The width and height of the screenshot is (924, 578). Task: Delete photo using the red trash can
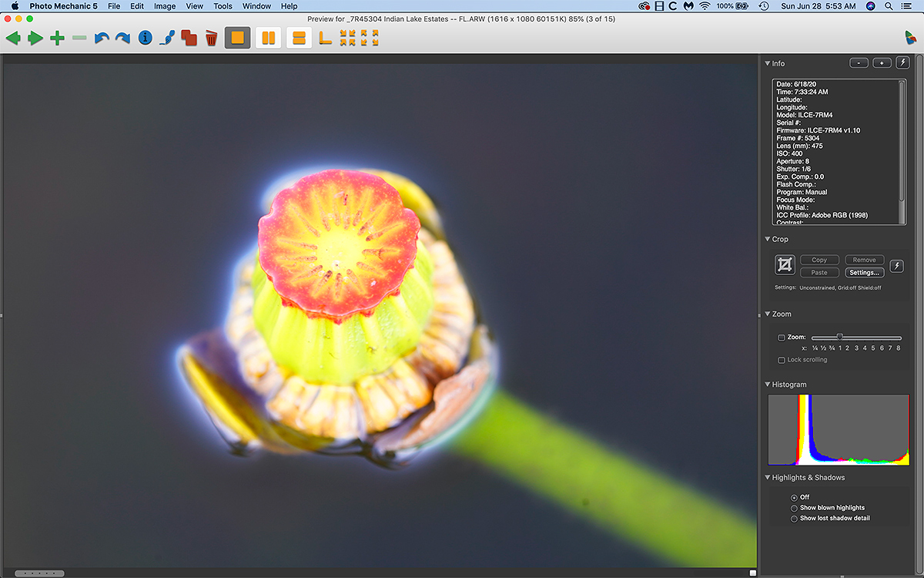pos(211,38)
